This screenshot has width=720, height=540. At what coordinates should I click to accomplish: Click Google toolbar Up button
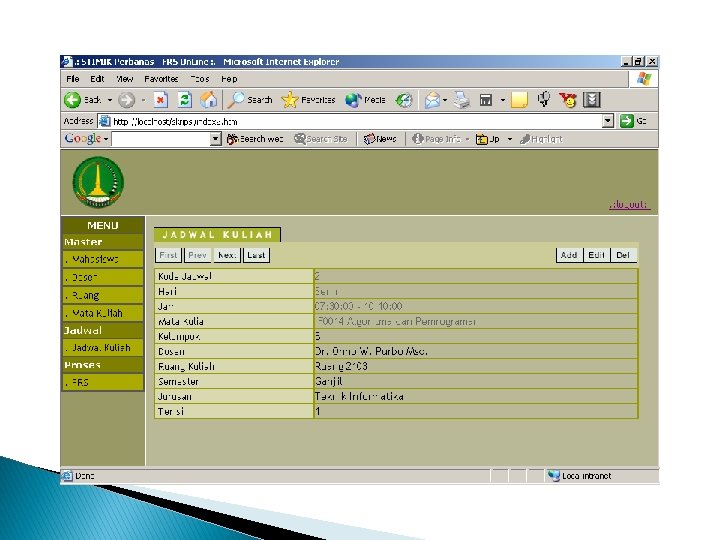click(488, 139)
